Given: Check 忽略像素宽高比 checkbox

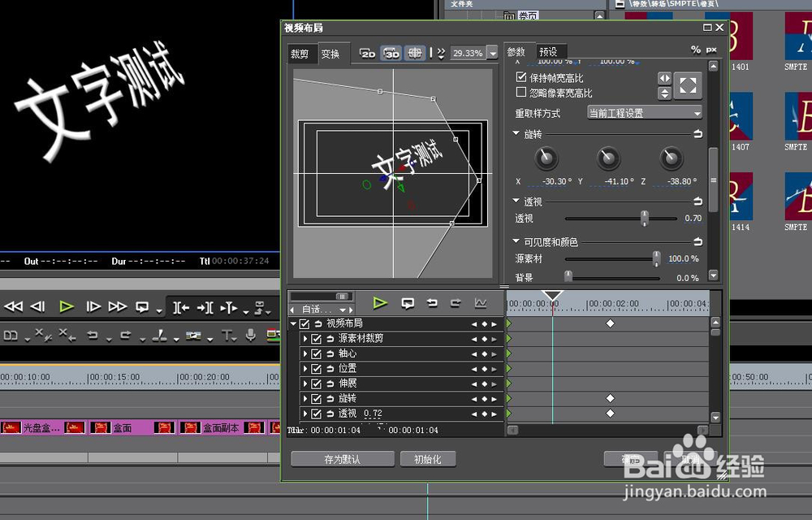Looking at the screenshot, I should (521, 92).
